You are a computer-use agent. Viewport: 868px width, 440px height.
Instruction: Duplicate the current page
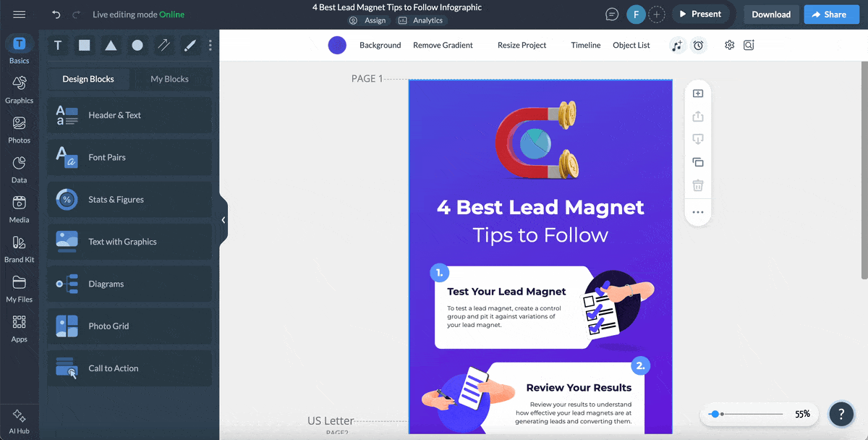tap(697, 162)
